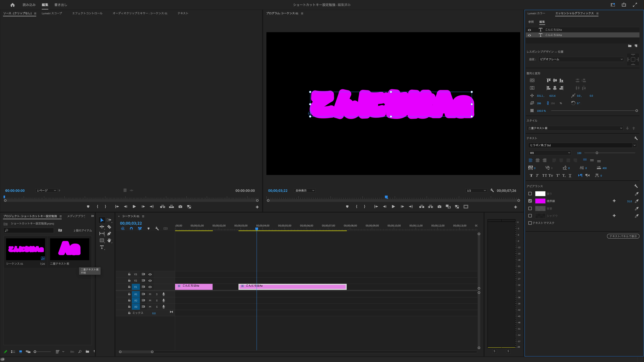This screenshot has width=644, height=362.
Task: Select the Pen tool
Action: (x=109, y=234)
